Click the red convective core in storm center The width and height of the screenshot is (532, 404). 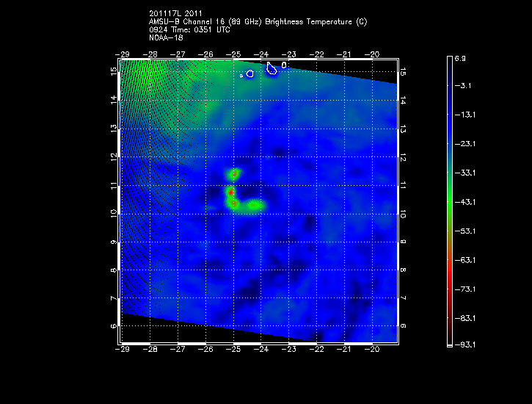click(230, 192)
